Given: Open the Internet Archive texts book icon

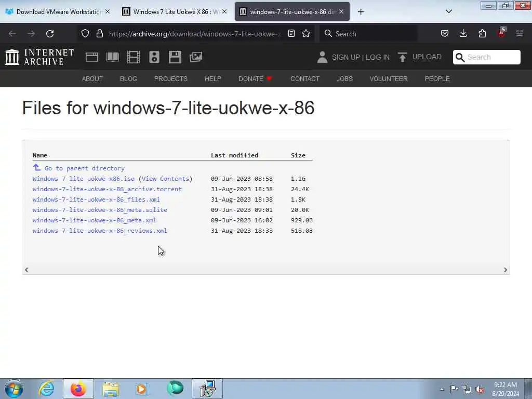Looking at the screenshot, I should pos(113,57).
